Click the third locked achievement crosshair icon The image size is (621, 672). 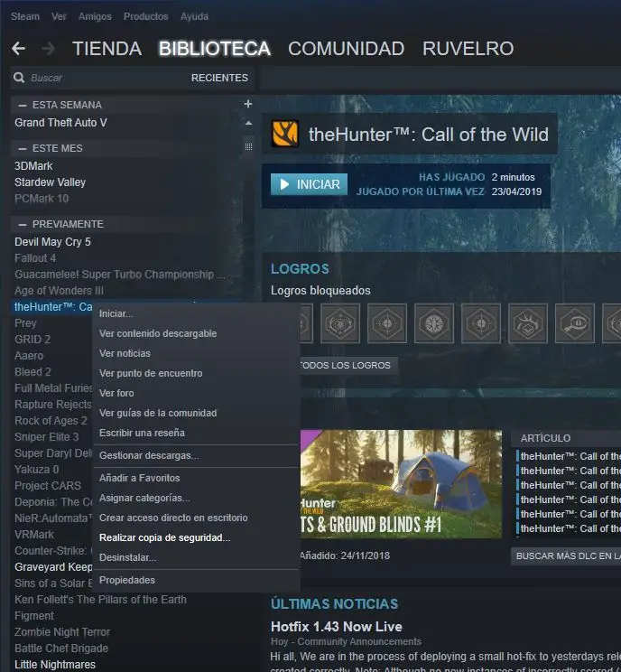[x=387, y=323]
